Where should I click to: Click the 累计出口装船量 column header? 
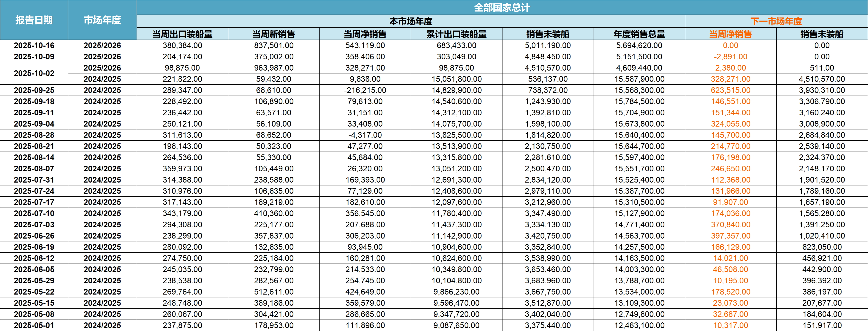[x=456, y=34]
